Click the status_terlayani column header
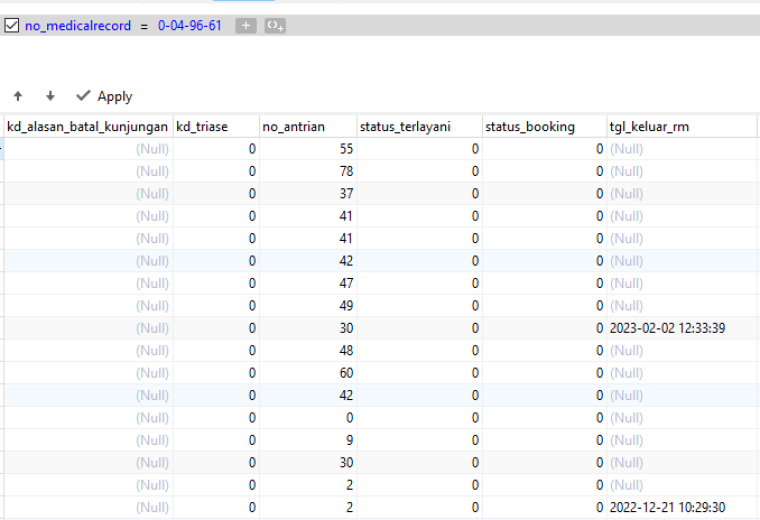This screenshot has height=520, width=760. pyautogui.click(x=420, y=126)
